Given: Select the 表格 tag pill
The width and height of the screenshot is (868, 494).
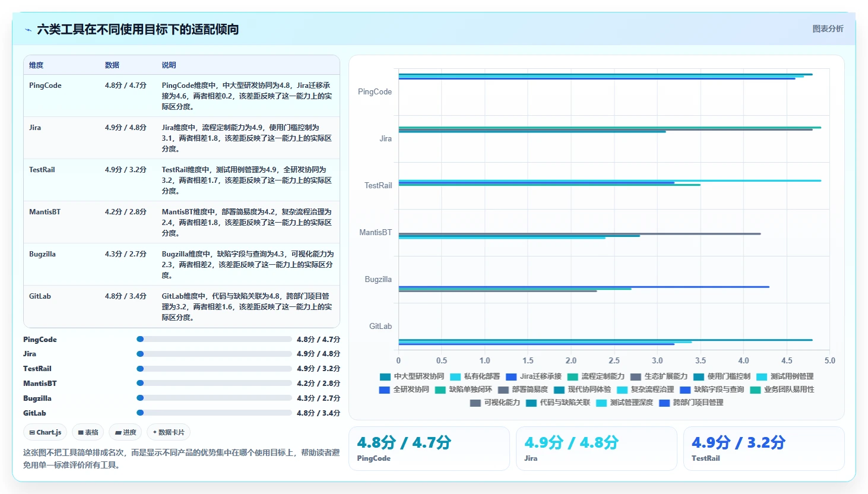Looking at the screenshot, I should tap(88, 432).
